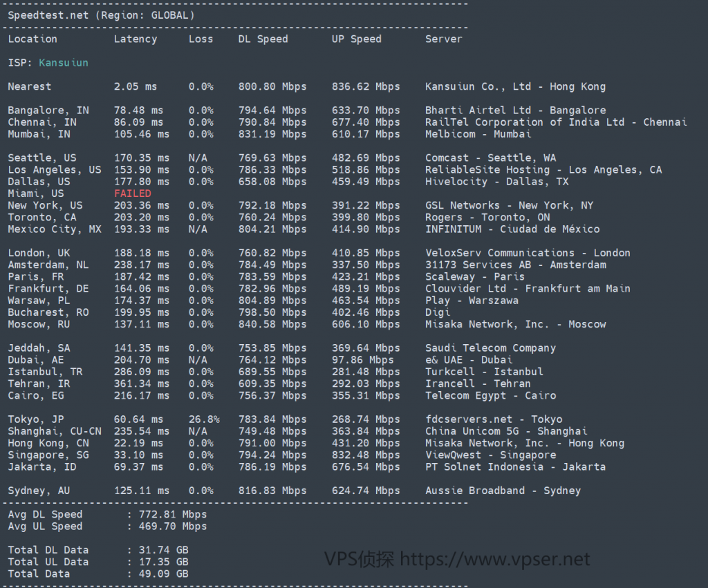Click the red FAILED status for Miami
Image resolution: width=708 pixels, height=588 pixels.
pyautogui.click(x=132, y=193)
